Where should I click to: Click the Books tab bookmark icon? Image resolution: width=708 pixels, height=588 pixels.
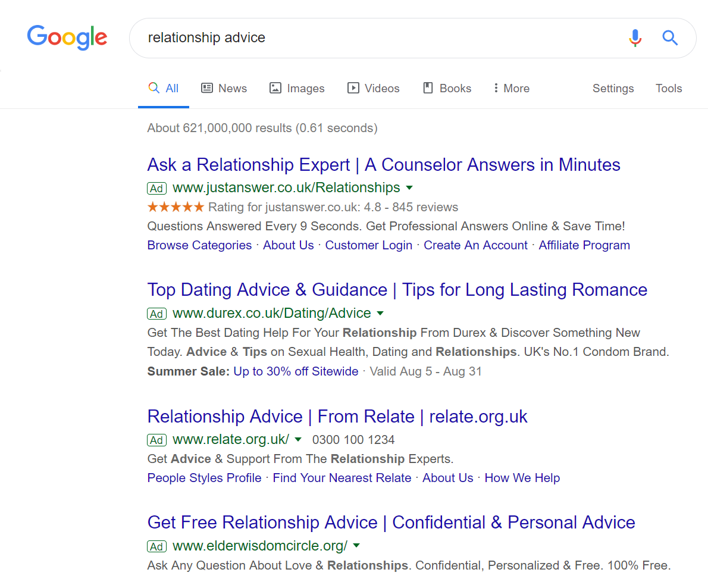tap(428, 88)
